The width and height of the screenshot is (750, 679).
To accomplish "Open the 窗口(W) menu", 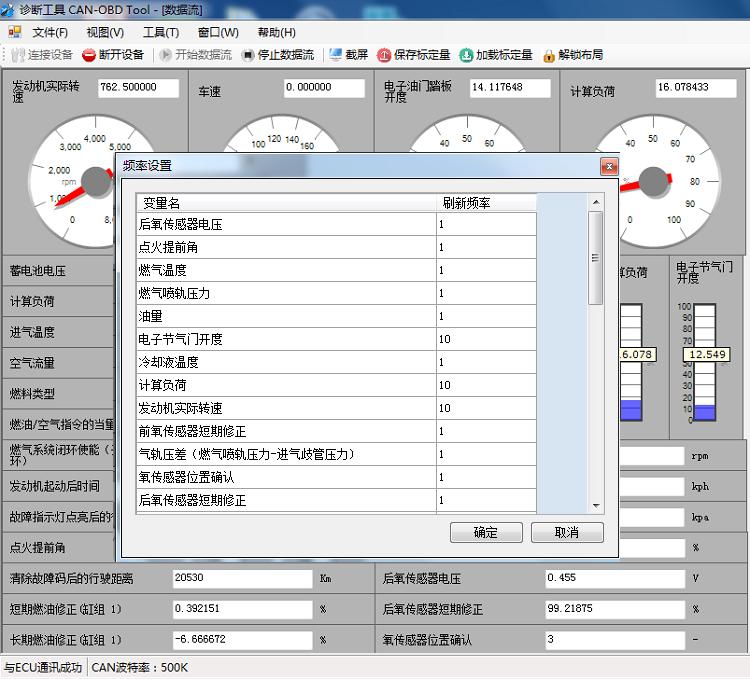I will (x=218, y=32).
